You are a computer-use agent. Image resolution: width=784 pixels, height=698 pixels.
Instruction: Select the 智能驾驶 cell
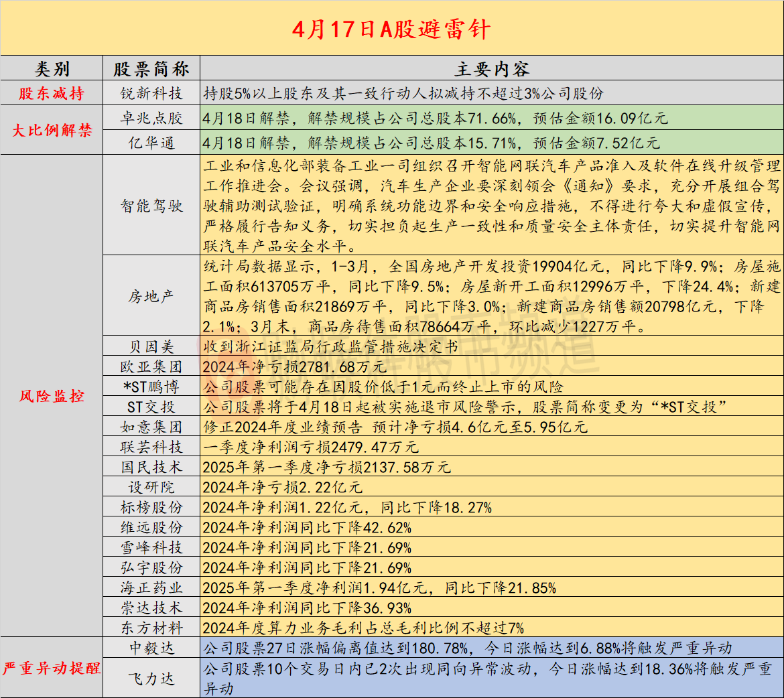point(151,206)
